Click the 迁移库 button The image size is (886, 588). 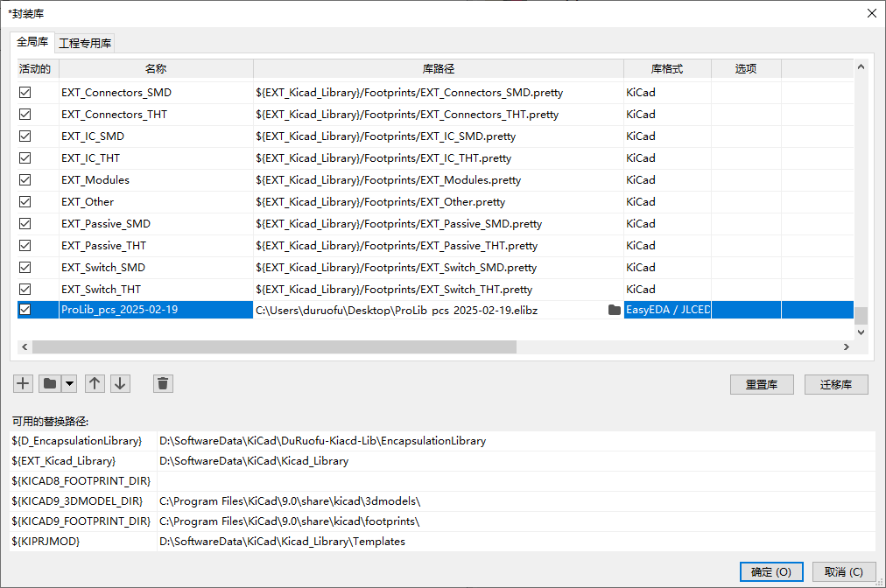pyautogui.click(x=836, y=384)
